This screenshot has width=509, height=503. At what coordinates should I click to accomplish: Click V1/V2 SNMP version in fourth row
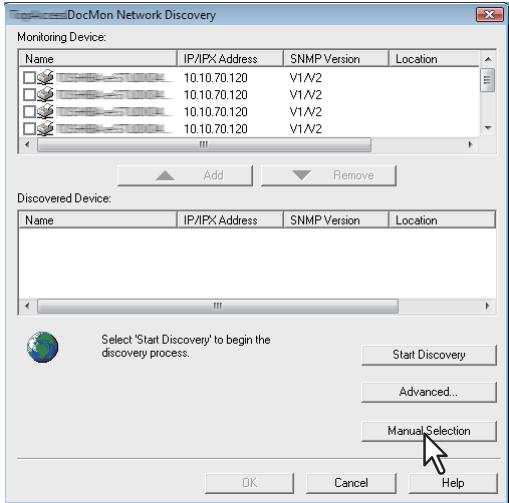(306, 129)
